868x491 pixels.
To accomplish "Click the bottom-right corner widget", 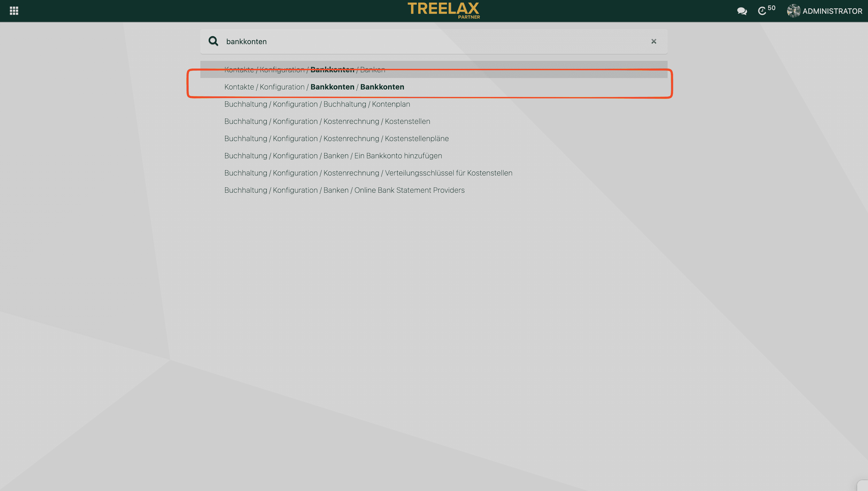I will (863, 486).
